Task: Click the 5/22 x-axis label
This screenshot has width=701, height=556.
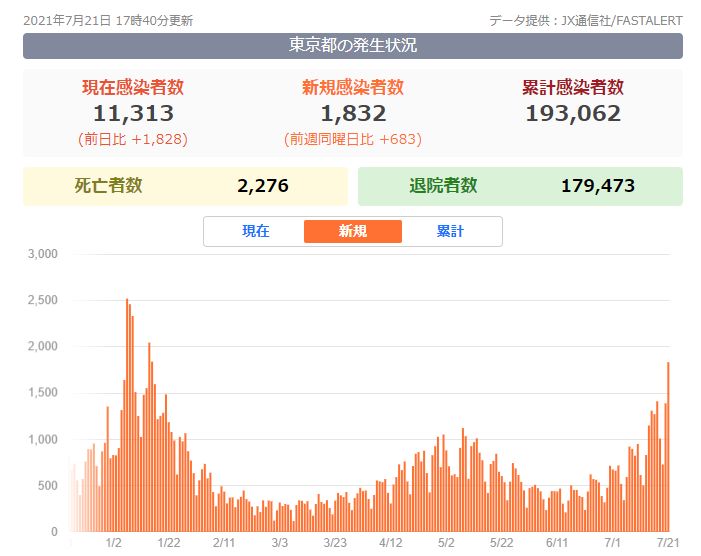Action: (501, 543)
